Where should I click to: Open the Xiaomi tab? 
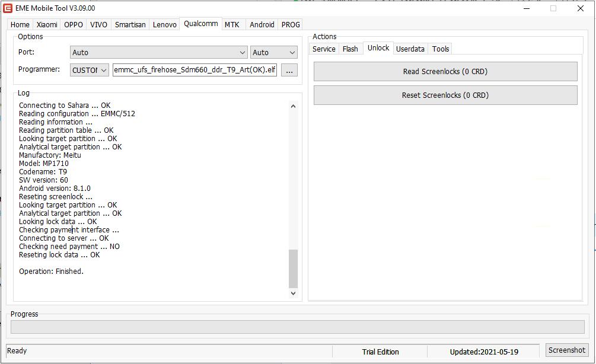[x=47, y=25]
